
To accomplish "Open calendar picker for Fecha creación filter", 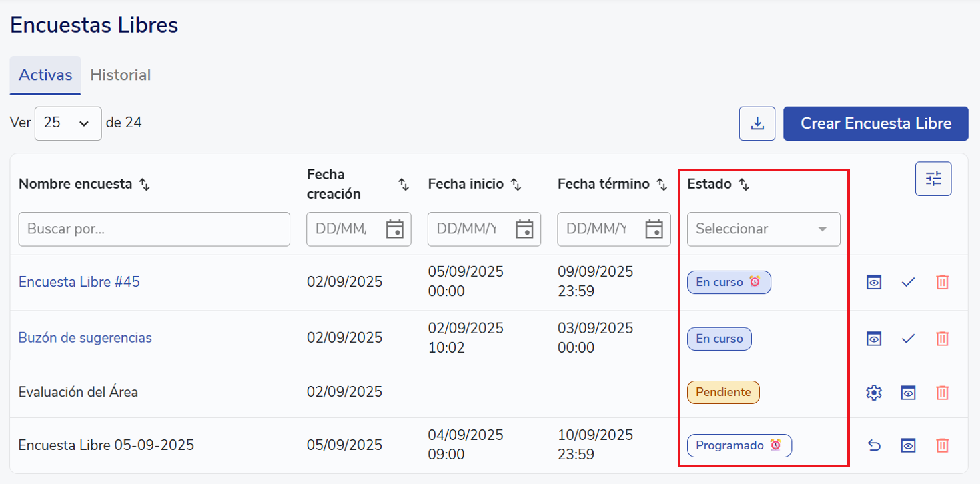I will (x=395, y=229).
